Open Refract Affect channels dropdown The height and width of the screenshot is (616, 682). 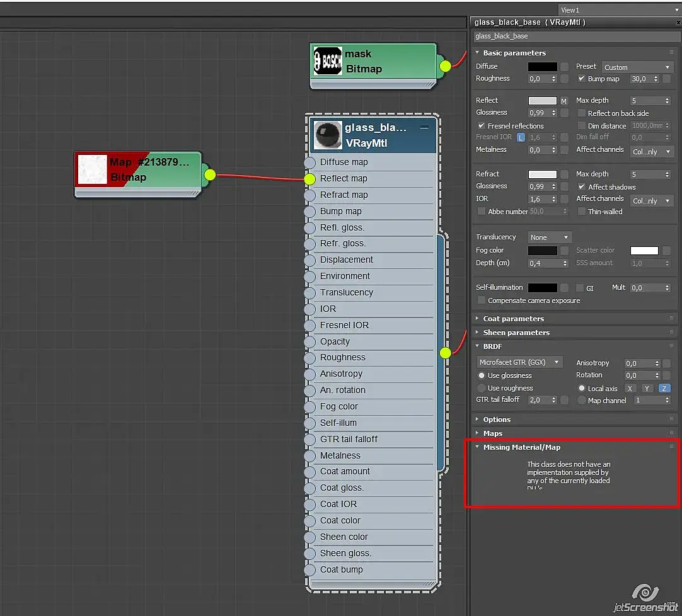[651, 201]
